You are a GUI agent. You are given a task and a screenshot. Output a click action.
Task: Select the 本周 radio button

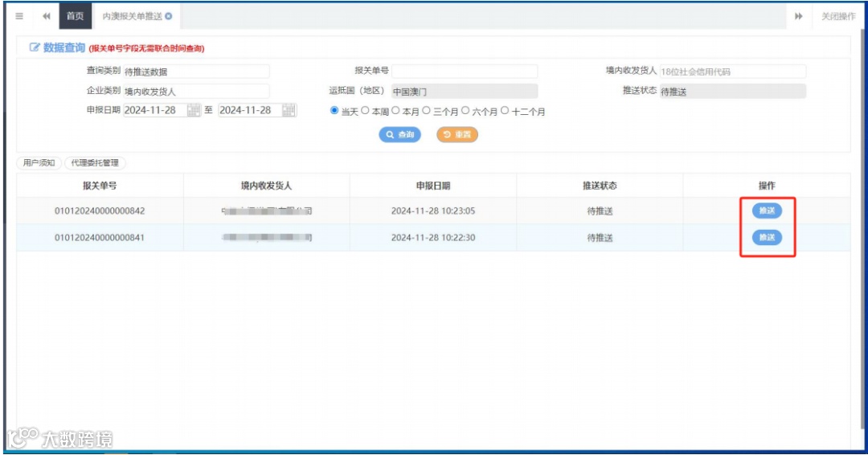365,111
